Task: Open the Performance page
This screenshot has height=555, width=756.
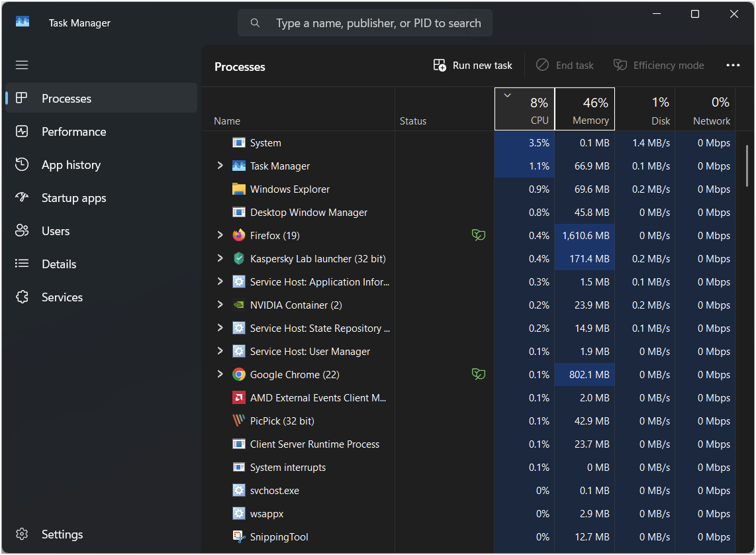Action: click(101, 131)
